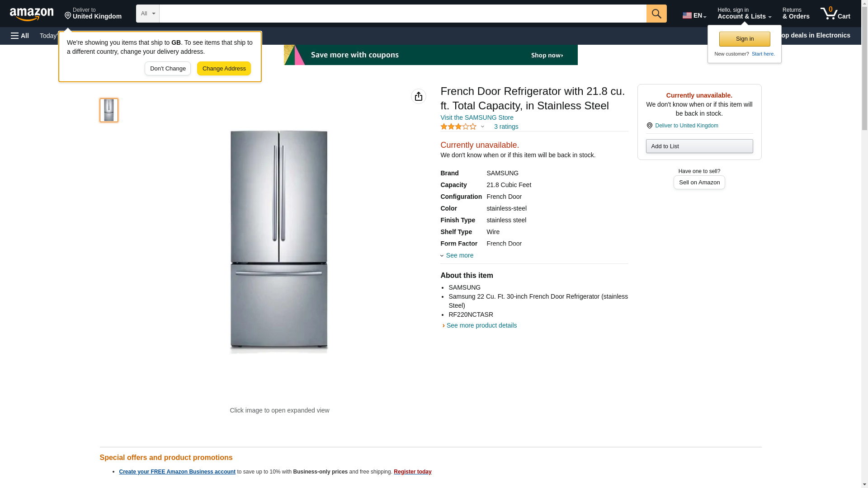Click the star rating icons
868x488 pixels.
[458, 127]
